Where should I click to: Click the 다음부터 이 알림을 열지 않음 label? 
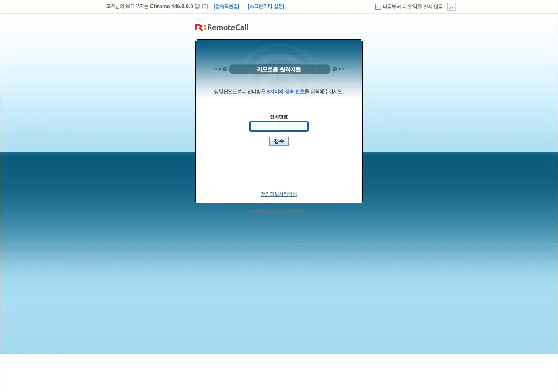412,7
